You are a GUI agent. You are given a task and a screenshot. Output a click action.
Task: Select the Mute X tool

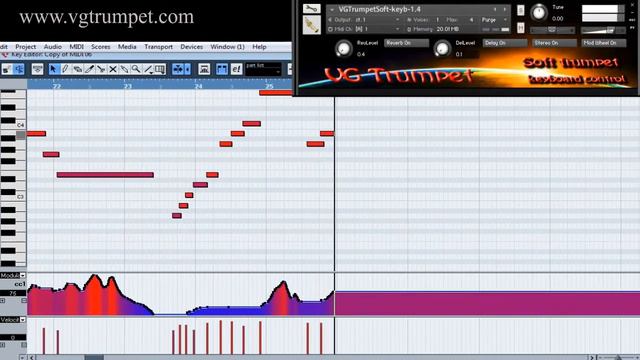(113, 69)
